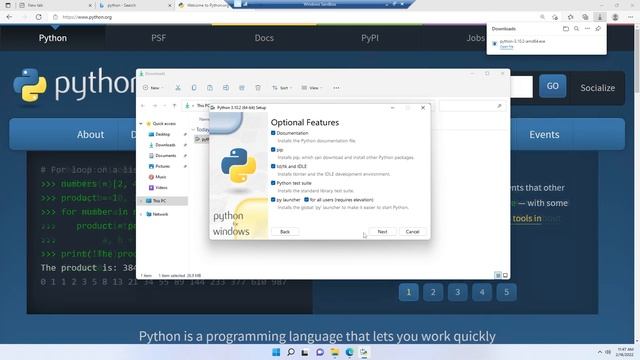The width and height of the screenshot is (640, 360).
Task: Open more options in Downloads popup
Action: pos(587,29)
